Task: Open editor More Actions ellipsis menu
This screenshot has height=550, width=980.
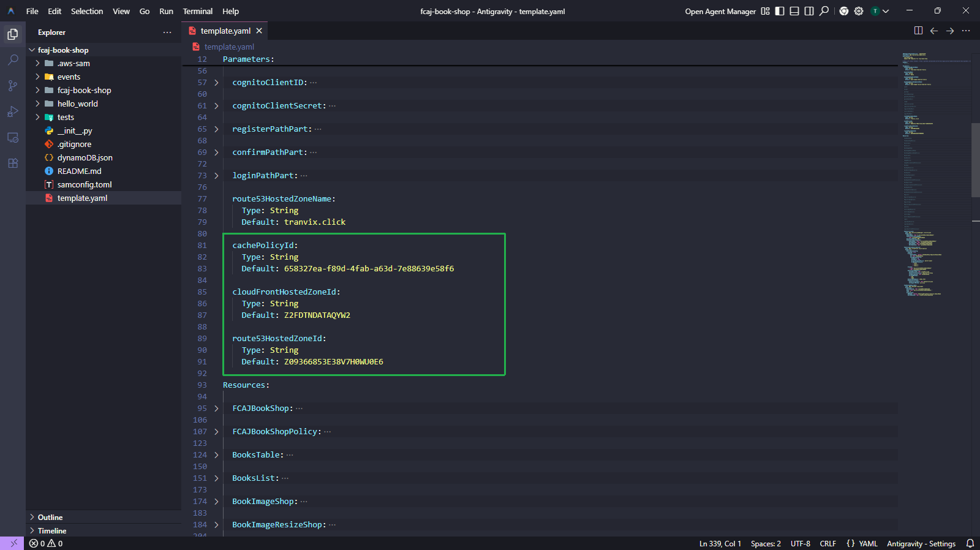Action: [x=966, y=31]
